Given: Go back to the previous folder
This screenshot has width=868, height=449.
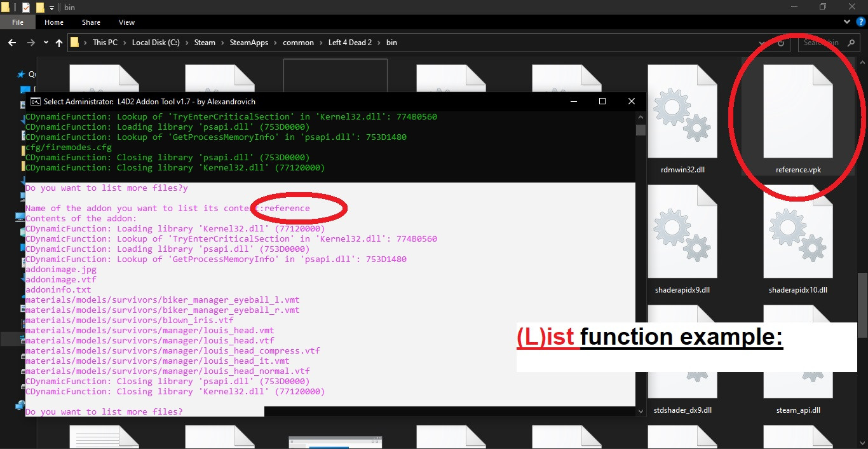Looking at the screenshot, I should [x=12, y=43].
